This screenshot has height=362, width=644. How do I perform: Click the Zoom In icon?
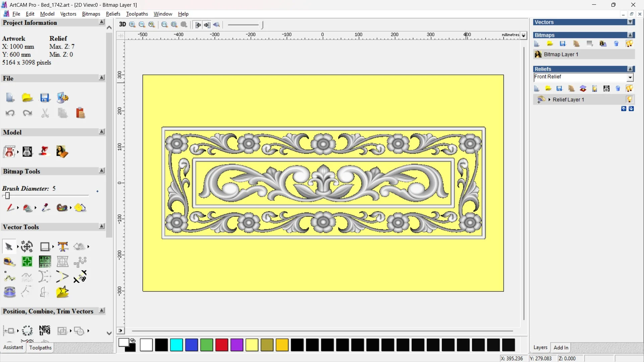[132, 24]
